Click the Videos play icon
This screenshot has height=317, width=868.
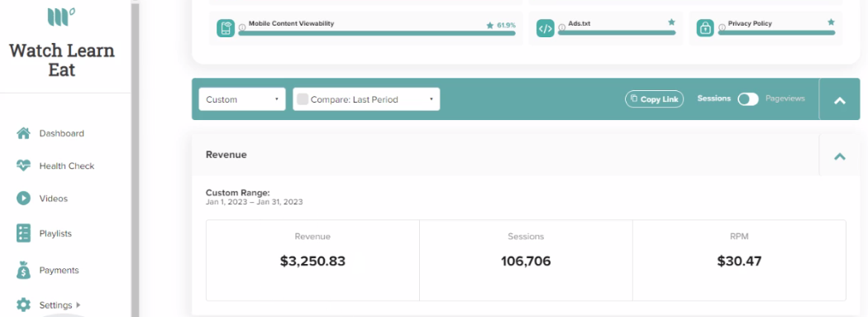point(23,198)
